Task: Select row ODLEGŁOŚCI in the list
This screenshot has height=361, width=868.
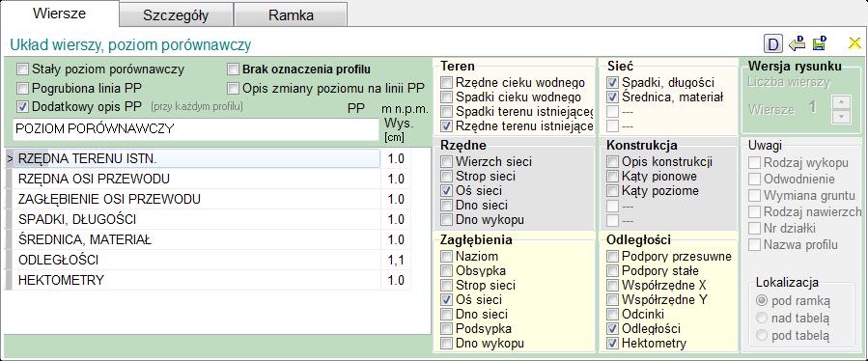Action: tap(197, 261)
